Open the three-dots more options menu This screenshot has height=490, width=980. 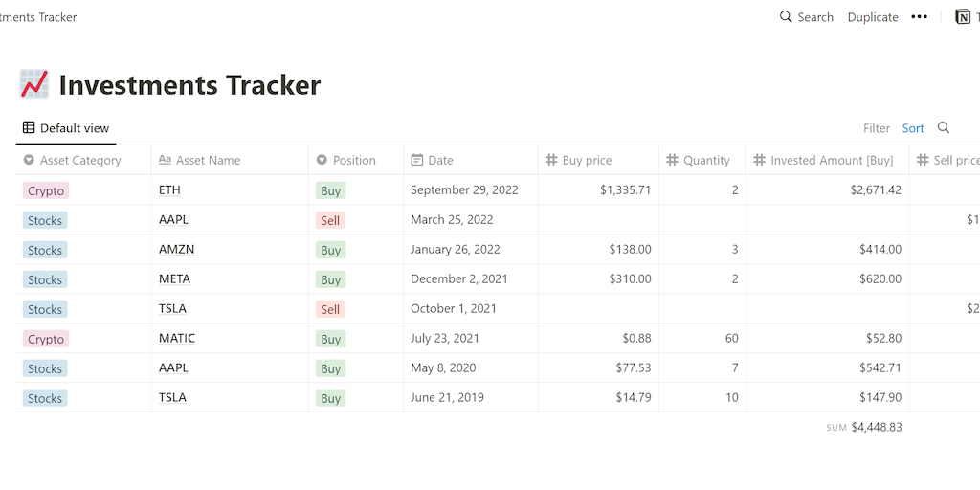tap(919, 17)
